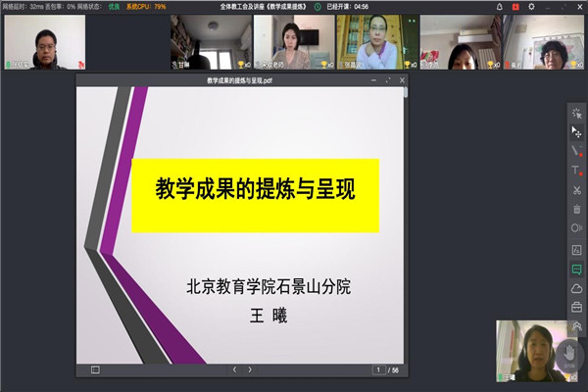588x392 pixels.
Task: Select the move cursor tool
Action: pos(576,132)
